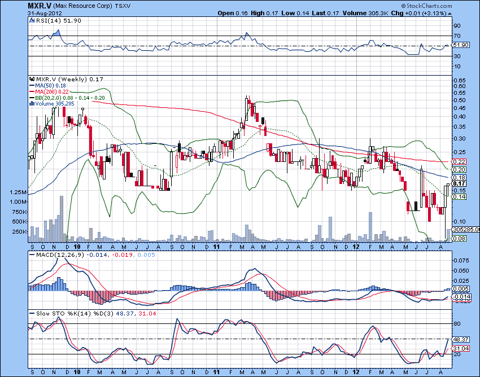This screenshot has height=377, width=480.
Task: Click the 0.17 last price flag
Action: click(459, 184)
